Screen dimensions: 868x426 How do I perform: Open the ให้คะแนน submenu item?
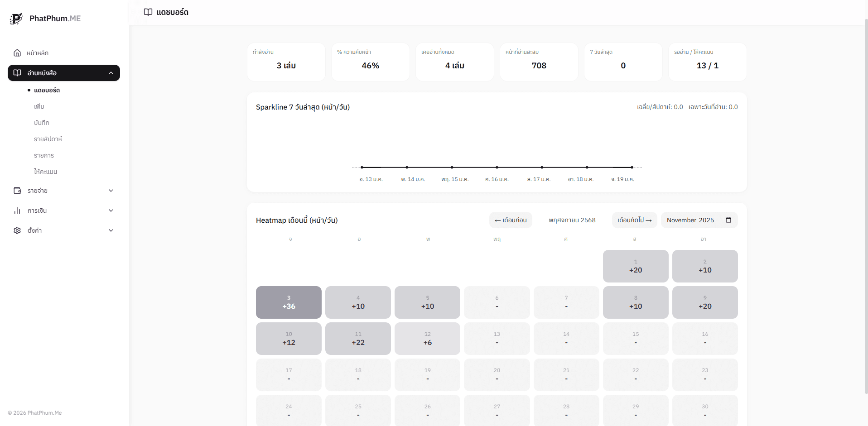click(45, 172)
